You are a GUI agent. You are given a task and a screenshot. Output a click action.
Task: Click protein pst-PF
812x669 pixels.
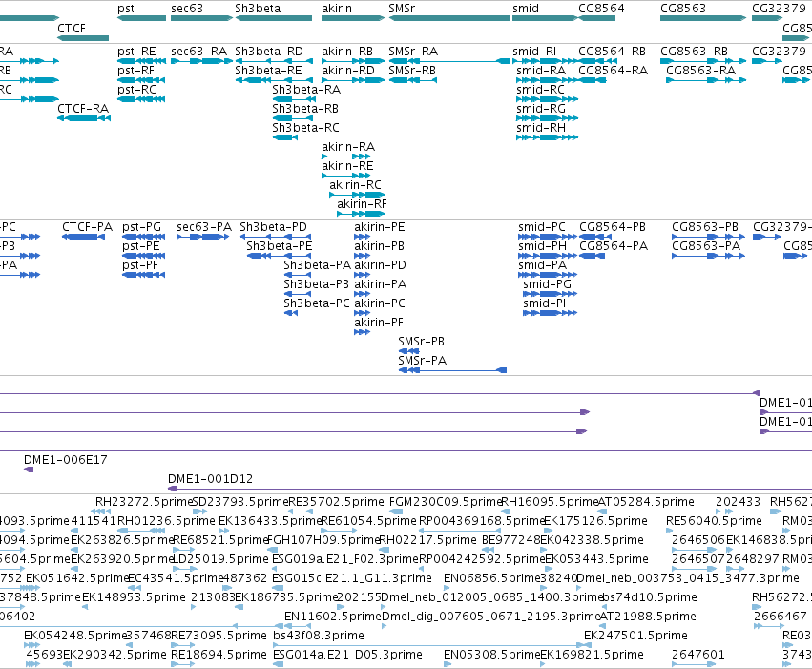140,265
